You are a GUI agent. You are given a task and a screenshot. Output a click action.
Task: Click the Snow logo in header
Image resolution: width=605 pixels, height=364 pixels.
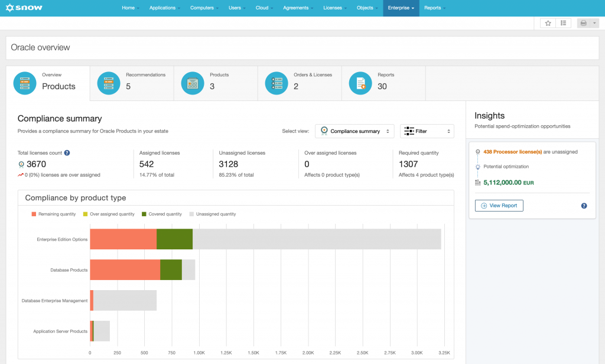pyautogui.click(x=24, y=8)
